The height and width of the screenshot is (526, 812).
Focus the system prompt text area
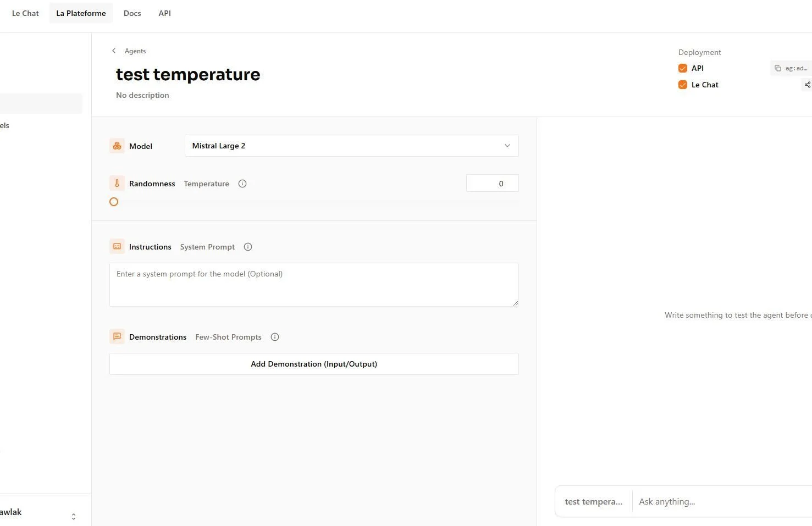(314, 285)
